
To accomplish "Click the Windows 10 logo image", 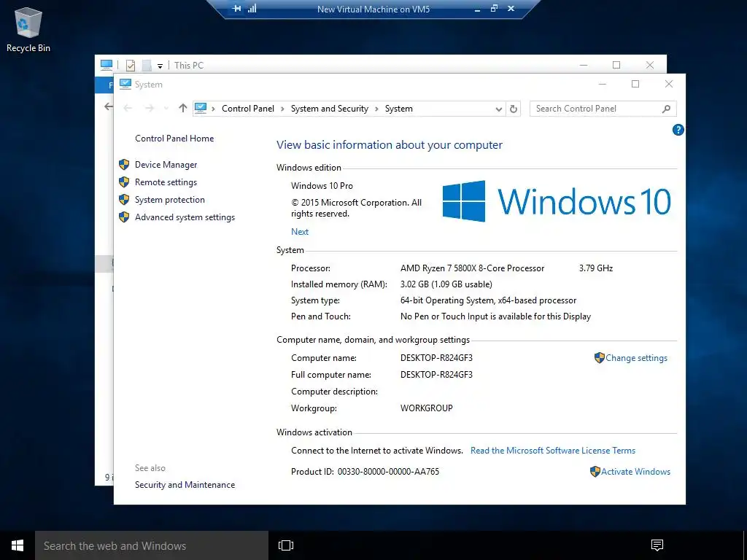I will coord(557,201).
